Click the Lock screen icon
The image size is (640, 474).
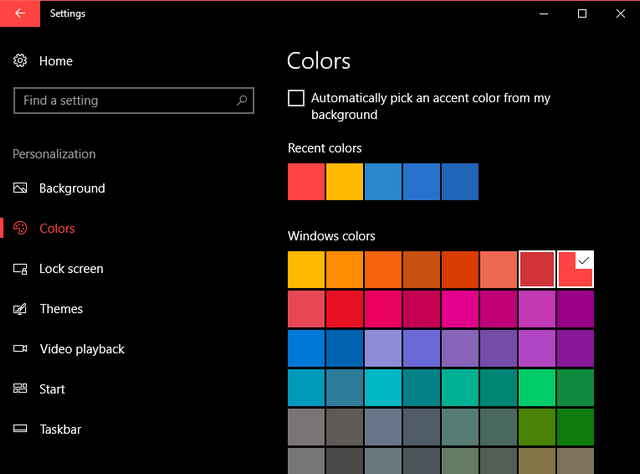(x=20, y=269)
